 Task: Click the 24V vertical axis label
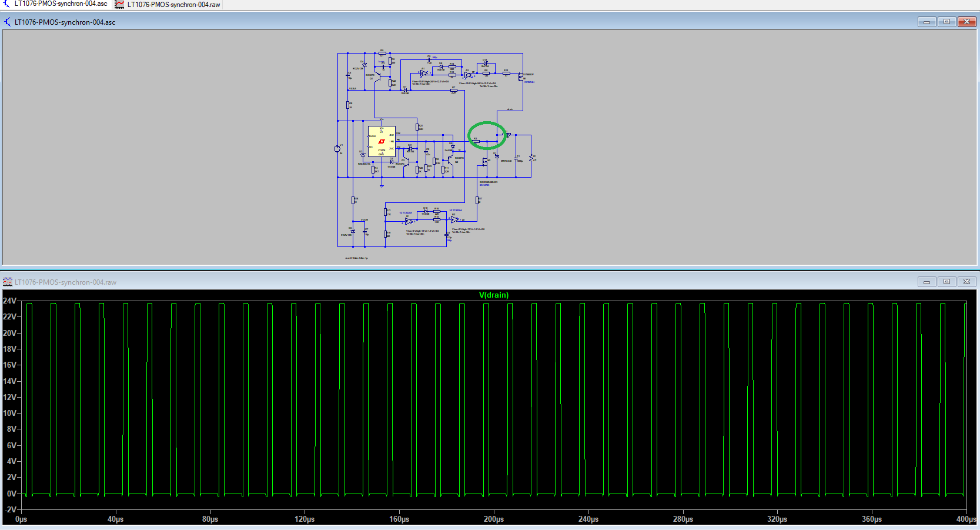click(9, 301)
